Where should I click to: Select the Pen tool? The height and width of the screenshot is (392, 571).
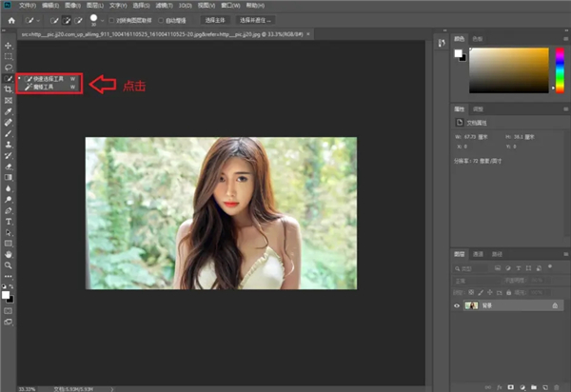tap(8, 210)
